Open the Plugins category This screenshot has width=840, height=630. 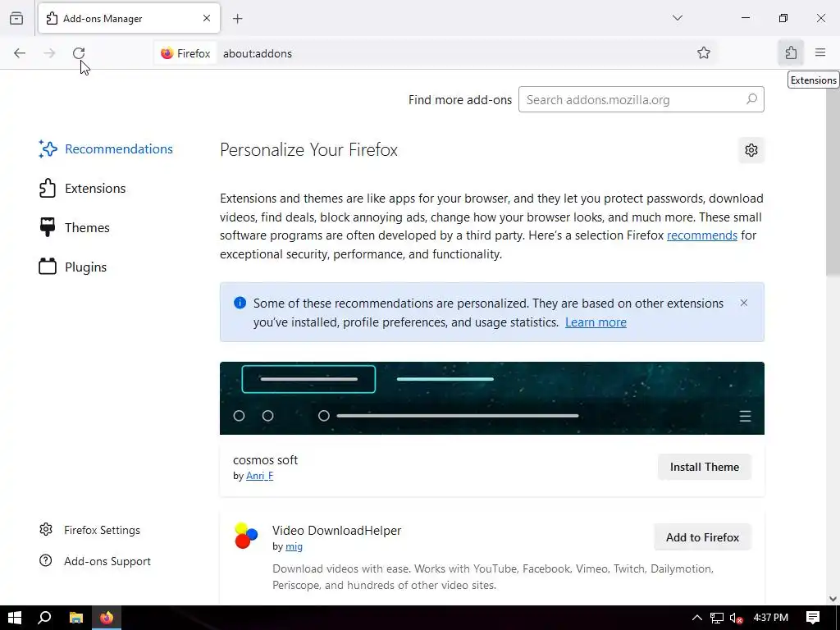click(73, 267)
